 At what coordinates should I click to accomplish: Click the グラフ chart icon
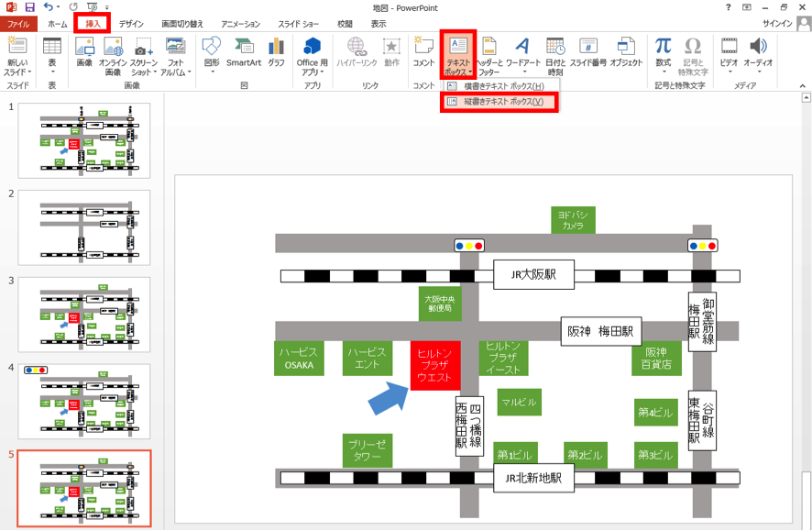[276, 47]
